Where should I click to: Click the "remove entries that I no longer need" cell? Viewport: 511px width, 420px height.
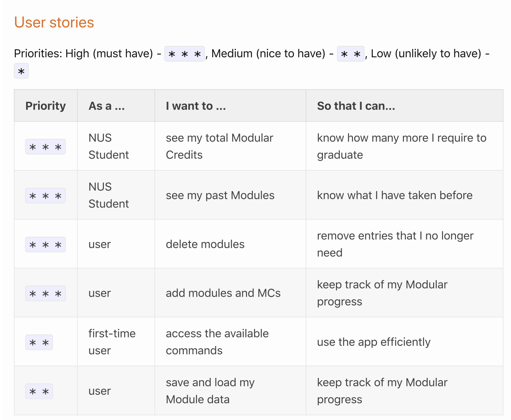pos(404,244)
